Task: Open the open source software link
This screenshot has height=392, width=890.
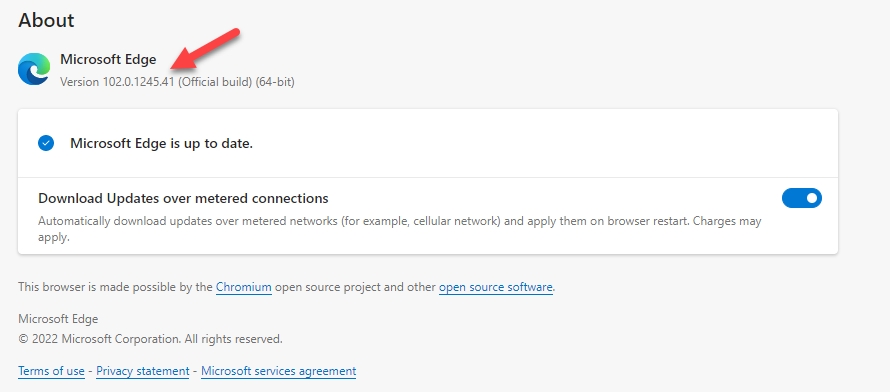Action: pyautogui.click(x=496, y=287)
